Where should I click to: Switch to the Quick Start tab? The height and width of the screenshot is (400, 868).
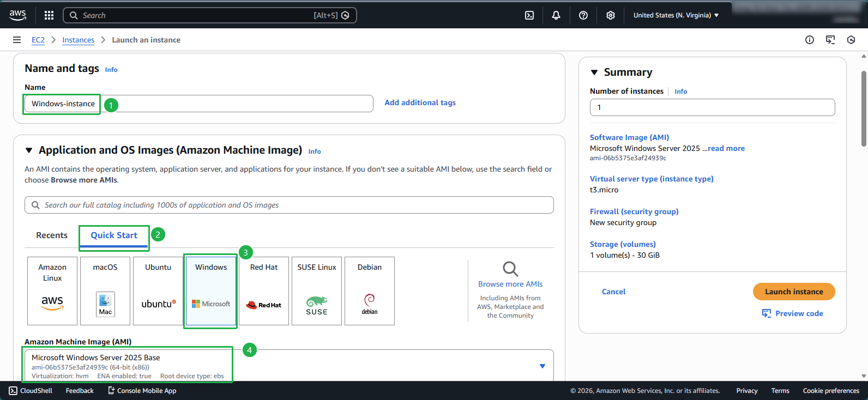114,235
